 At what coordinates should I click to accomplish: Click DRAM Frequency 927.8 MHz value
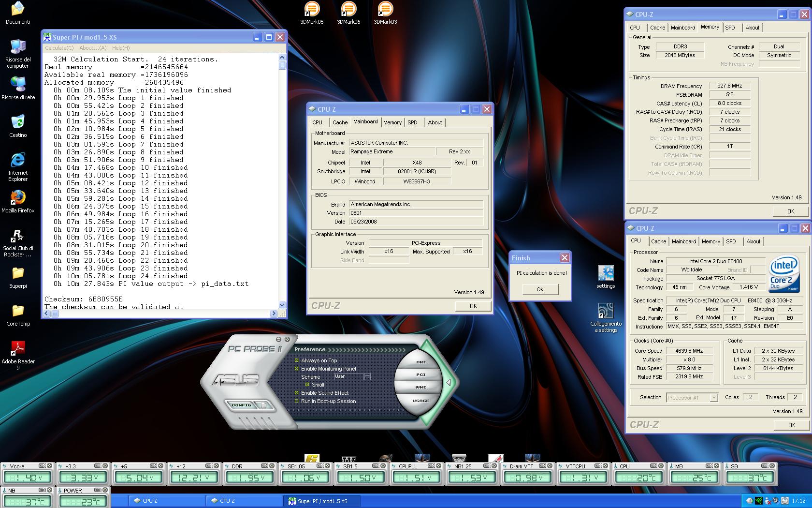pyautogui.click(x=730, y=86)
